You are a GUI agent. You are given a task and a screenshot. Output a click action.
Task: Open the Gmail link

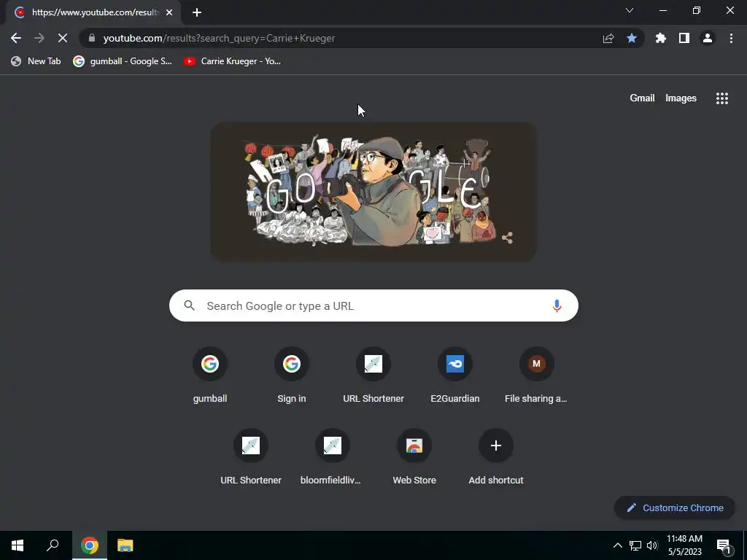(x=642, y=98)
